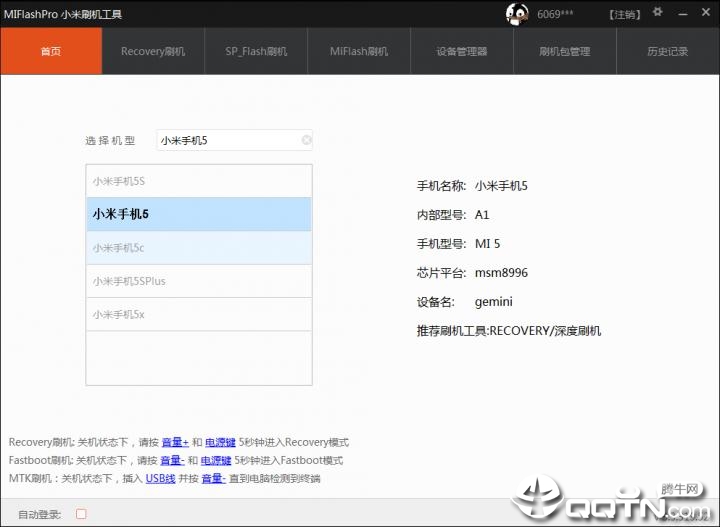View the 历史记录 tab

[668, 51]
